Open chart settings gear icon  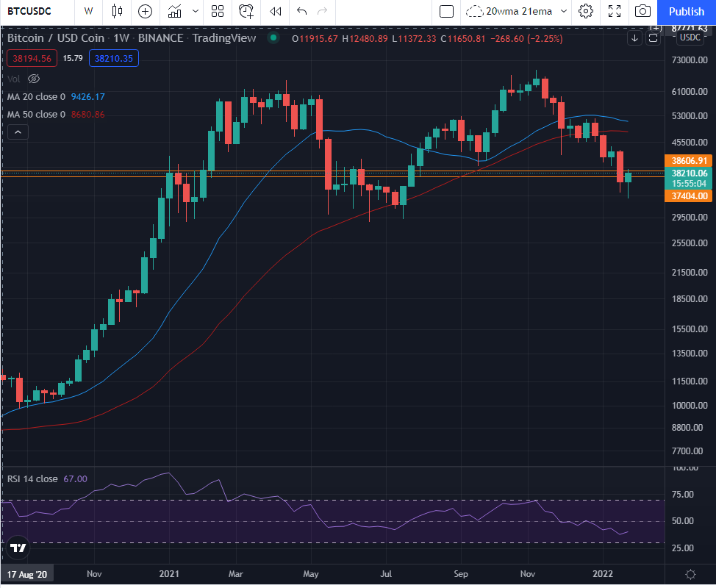coord(586,12)
